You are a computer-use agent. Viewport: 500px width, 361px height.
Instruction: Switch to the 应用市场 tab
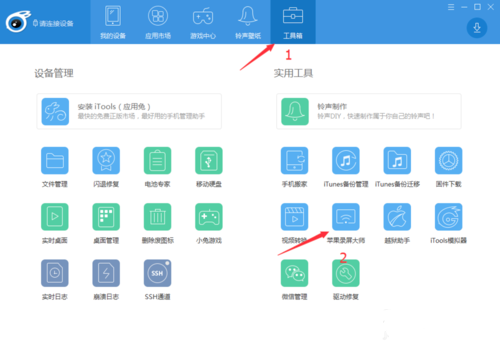click(x=158, y=22)
